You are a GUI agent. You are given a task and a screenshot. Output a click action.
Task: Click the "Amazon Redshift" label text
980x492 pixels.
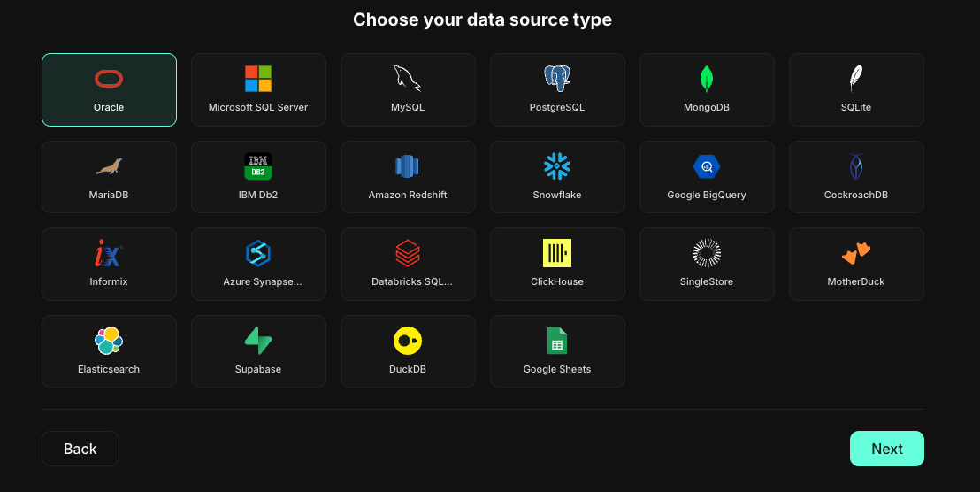[408, 195]
